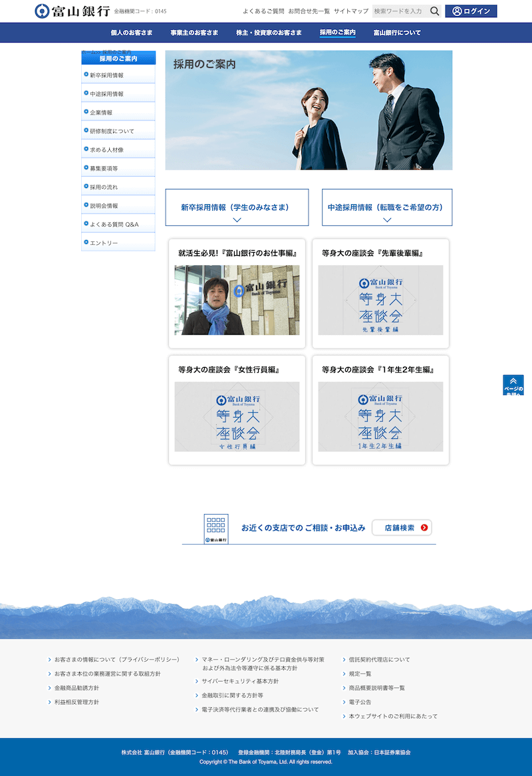Open お問合せ先一覧 link
The height and width of the screenshot is (776, 532).
(309, 11)
